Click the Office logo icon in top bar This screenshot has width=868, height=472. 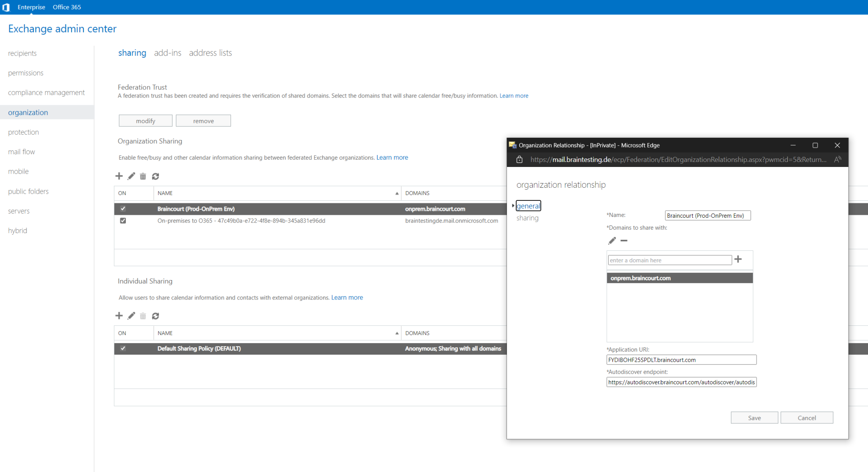(6, 7)
